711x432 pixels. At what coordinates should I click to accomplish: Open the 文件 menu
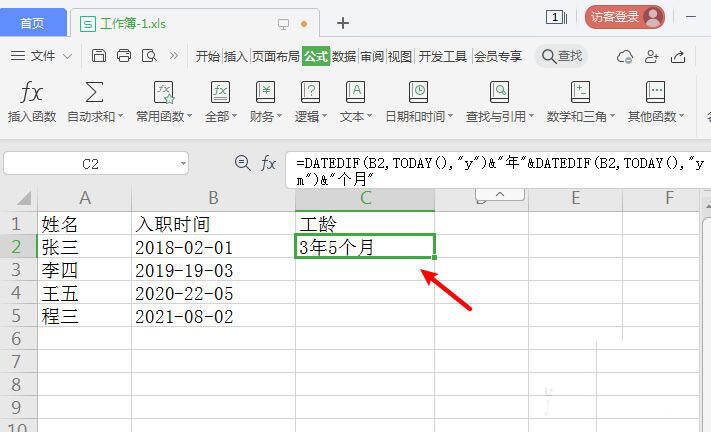click(x=43, y=56)
